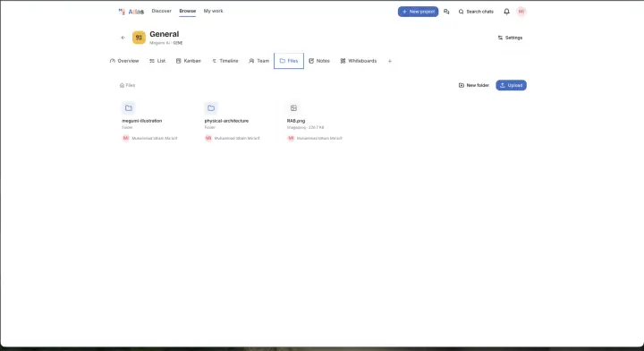The height and width of the screenshot is (351, 644).
Task: Switch to the Notes tab
Action: [319, 61]
